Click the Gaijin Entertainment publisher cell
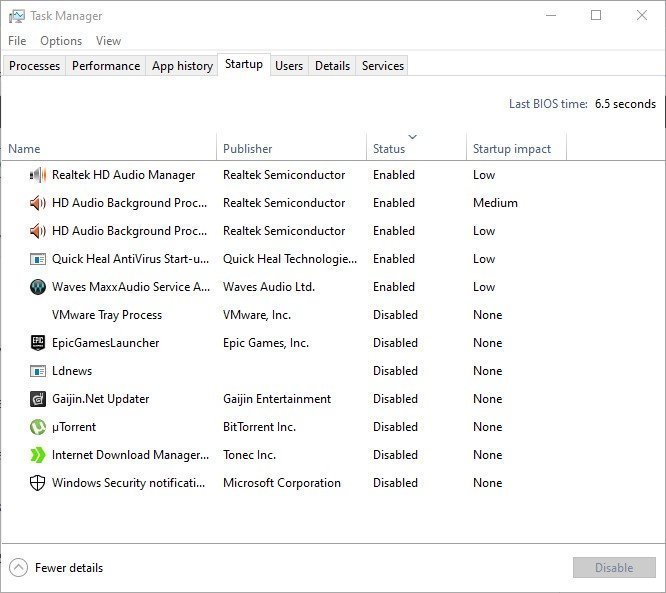 pos(277,399)
